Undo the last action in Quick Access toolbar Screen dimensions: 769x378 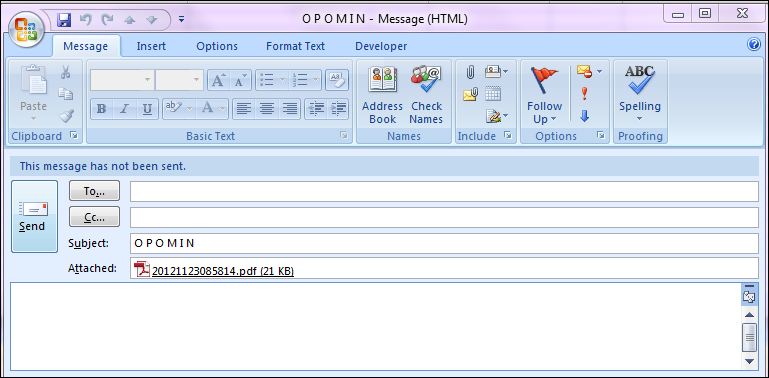pyautogui.click(x=86, y=20)
